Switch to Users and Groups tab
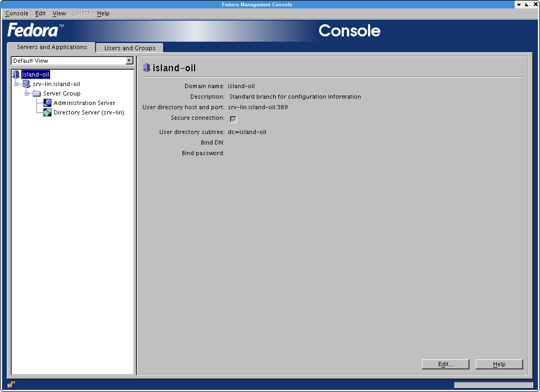Viewport: 540px width, 392px height. coord(130,48)
